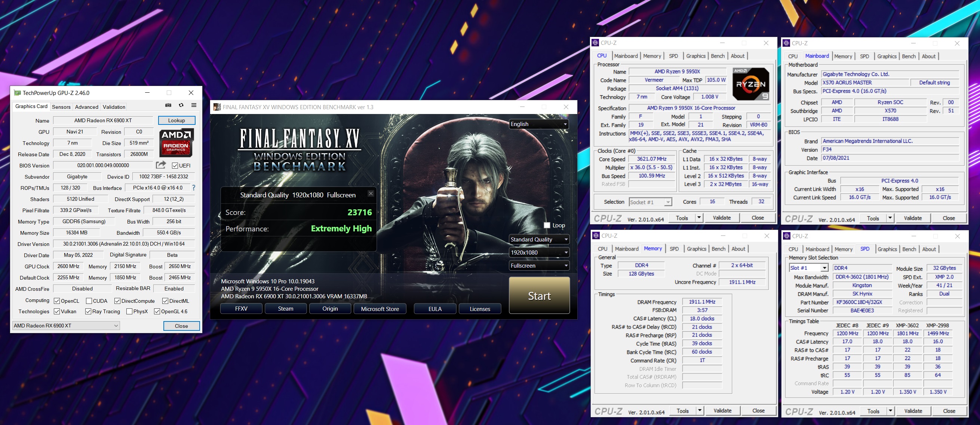The height and width of the screenshot is (425, 980).
Task: Start the Final Fantasy XV benchmark
Action: pyautogui.click(x=539, y=296)
